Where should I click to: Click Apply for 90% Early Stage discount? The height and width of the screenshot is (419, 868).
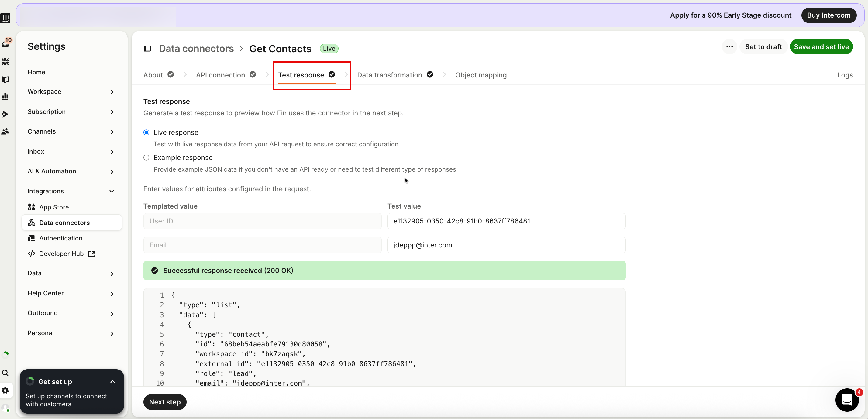[x=731, y=15]
